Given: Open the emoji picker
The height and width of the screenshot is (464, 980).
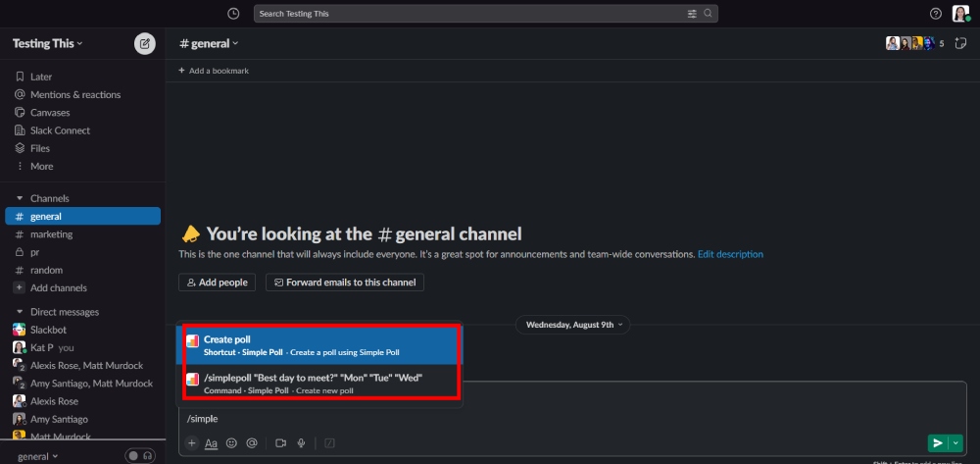Looking at the screenshot, I should tap(231, 442).
